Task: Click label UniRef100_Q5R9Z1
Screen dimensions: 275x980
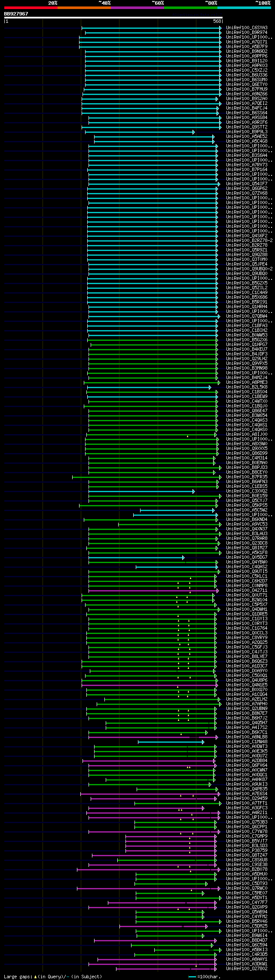Action: click(x=247, y=250)
